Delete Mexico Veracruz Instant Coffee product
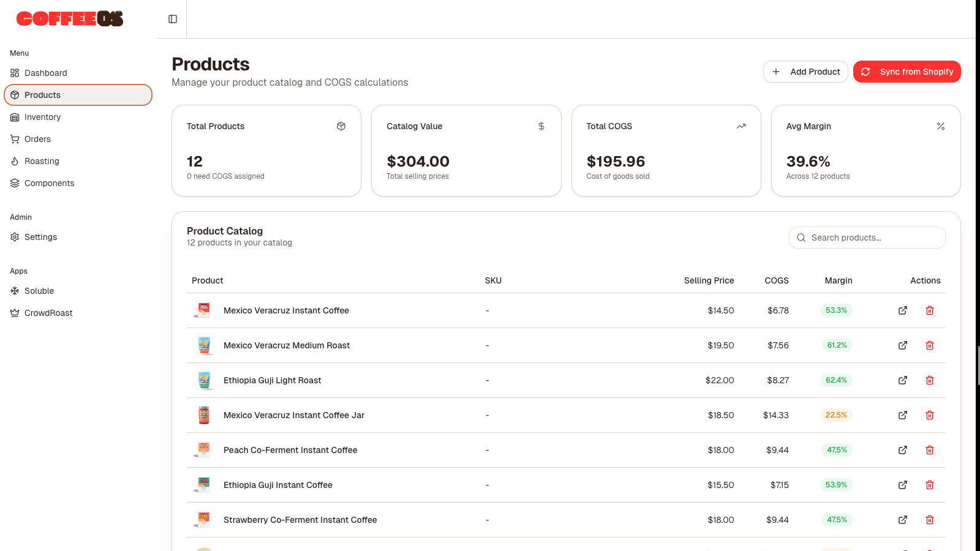This screenshot has height=551, width=980. pos(930,310)
